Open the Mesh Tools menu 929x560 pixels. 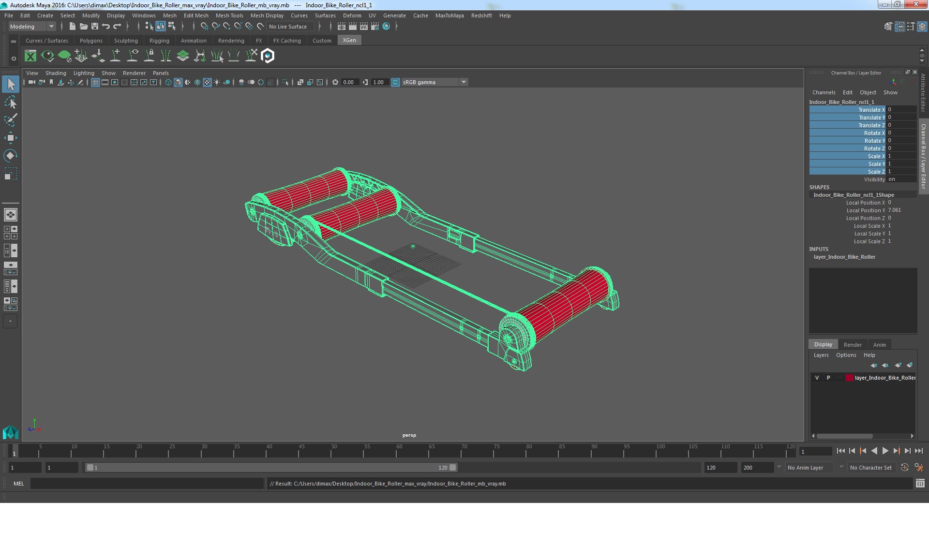coord(229,15)
